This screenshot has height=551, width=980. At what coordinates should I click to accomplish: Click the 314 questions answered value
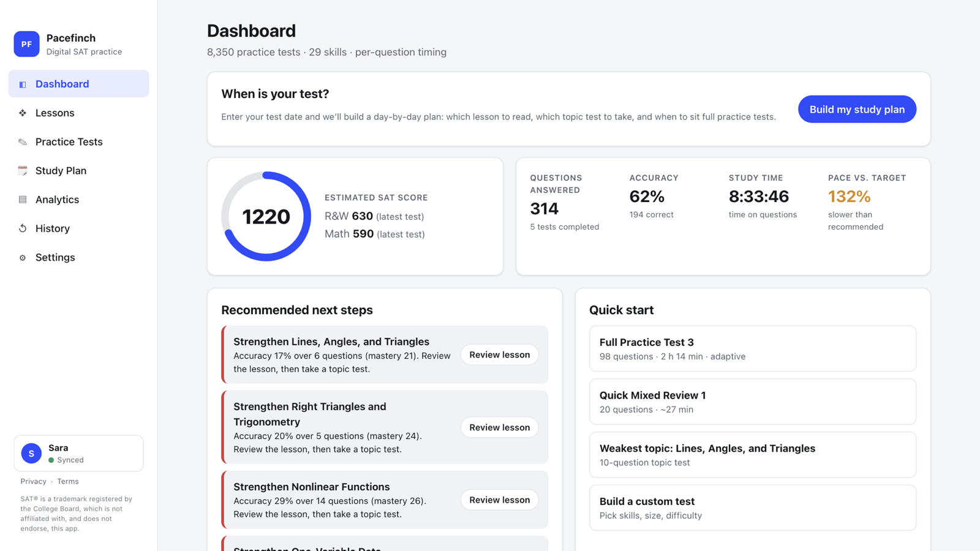pyautogui.click(x=544, y=209)
